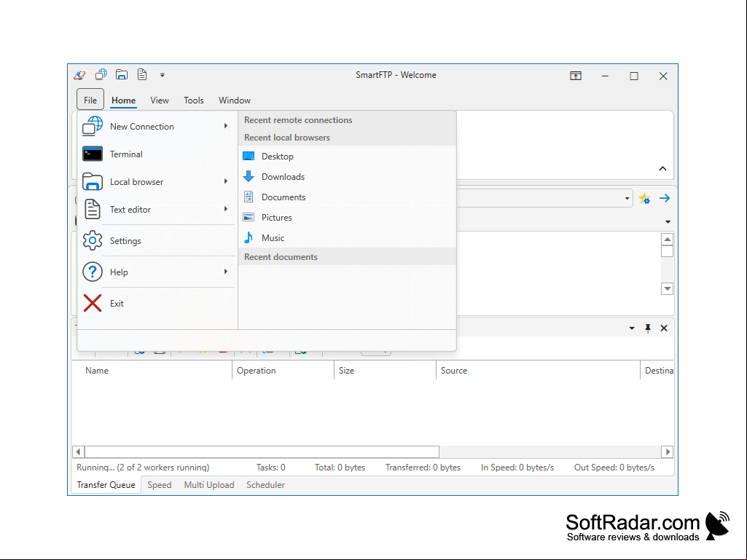Open toolbar options dropdown below address bar
747x560 pixels.
[668, 222]
